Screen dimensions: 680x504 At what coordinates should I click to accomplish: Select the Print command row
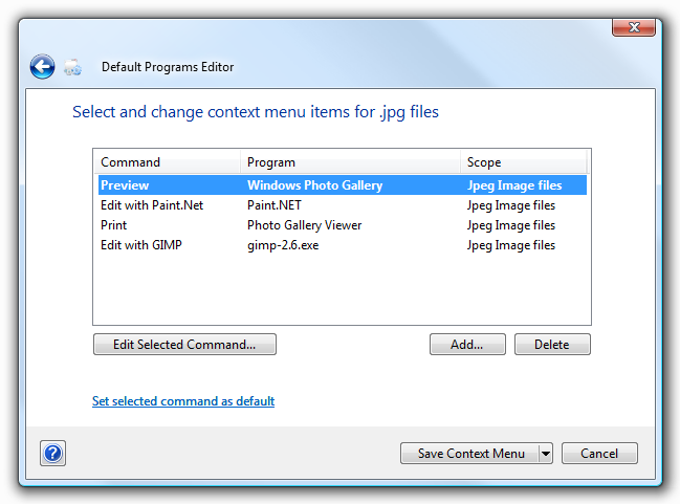[x=342, y=225]
